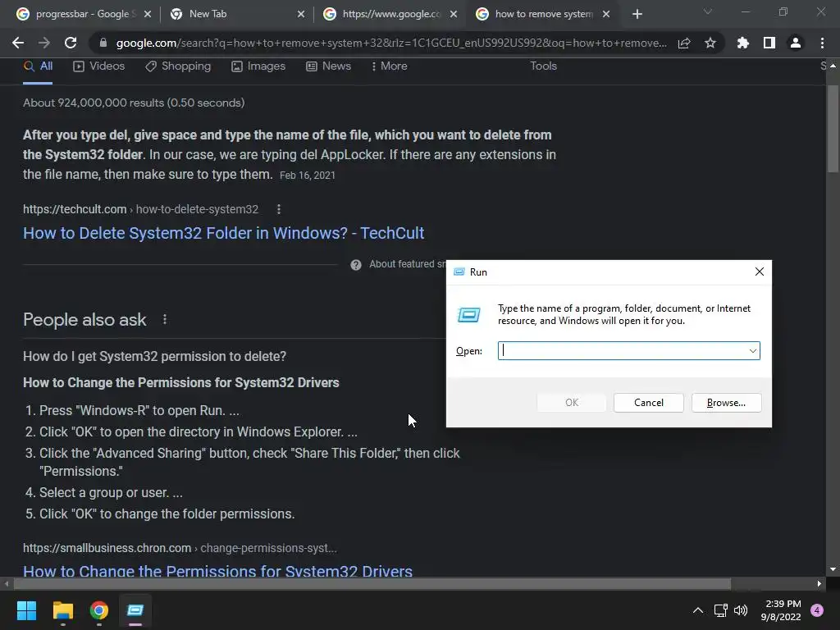
Task: Open the volume speaker icon
Action: 741,610
